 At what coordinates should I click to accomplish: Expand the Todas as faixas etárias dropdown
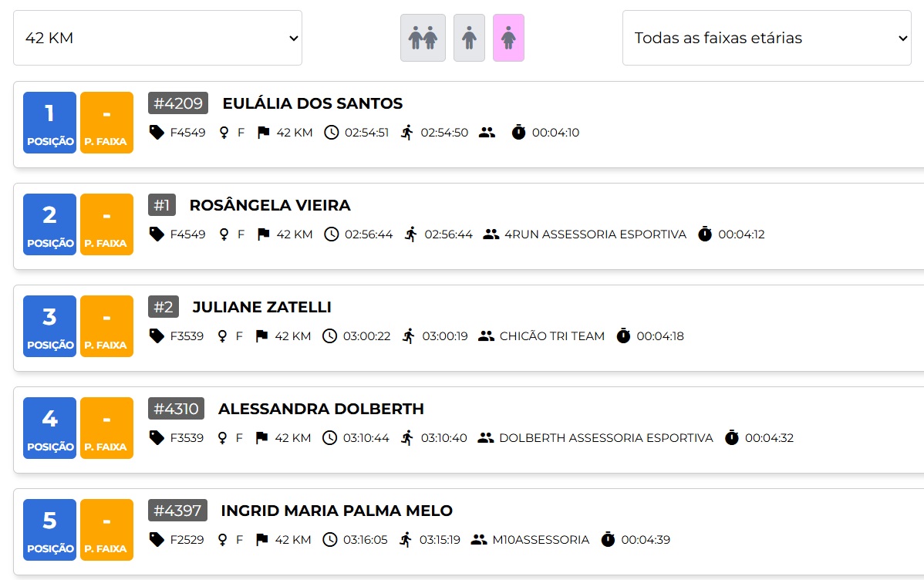[x=767, y=38]
